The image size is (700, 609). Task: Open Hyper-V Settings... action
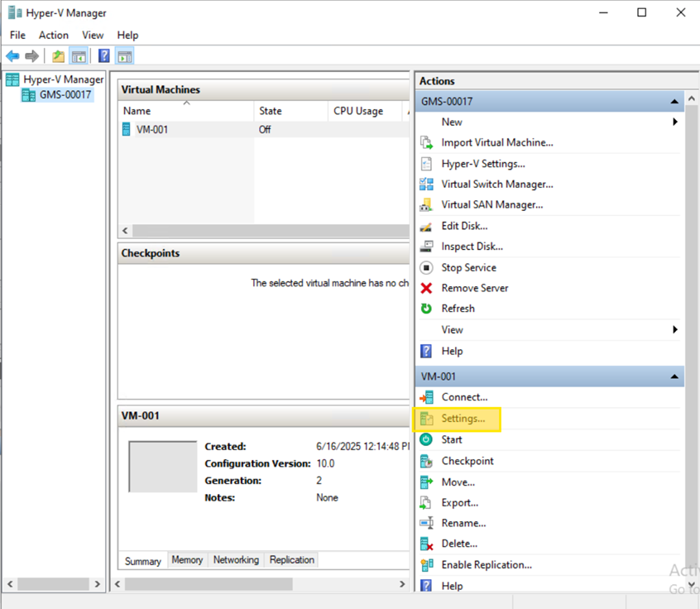(x=483, y=164)
